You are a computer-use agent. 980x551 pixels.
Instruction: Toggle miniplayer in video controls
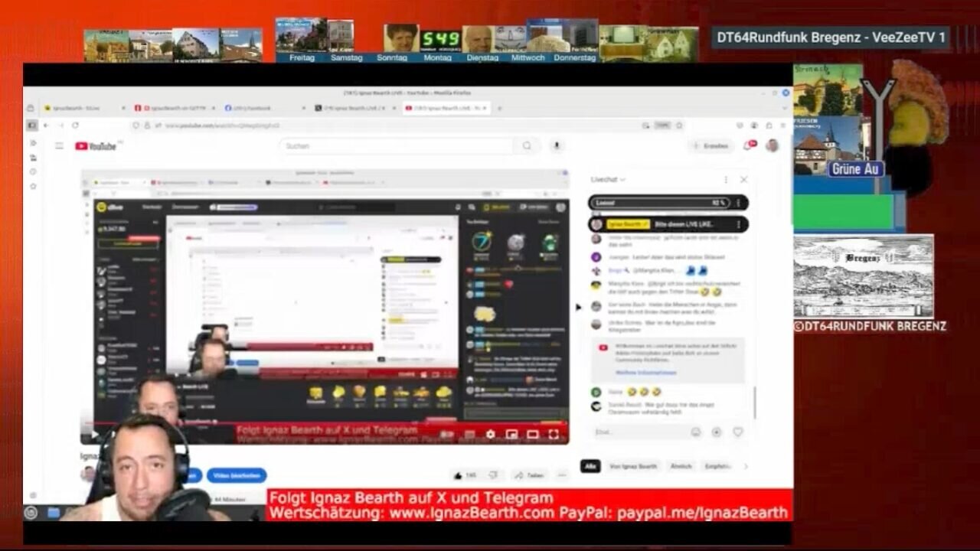click(x=511, y=435)
